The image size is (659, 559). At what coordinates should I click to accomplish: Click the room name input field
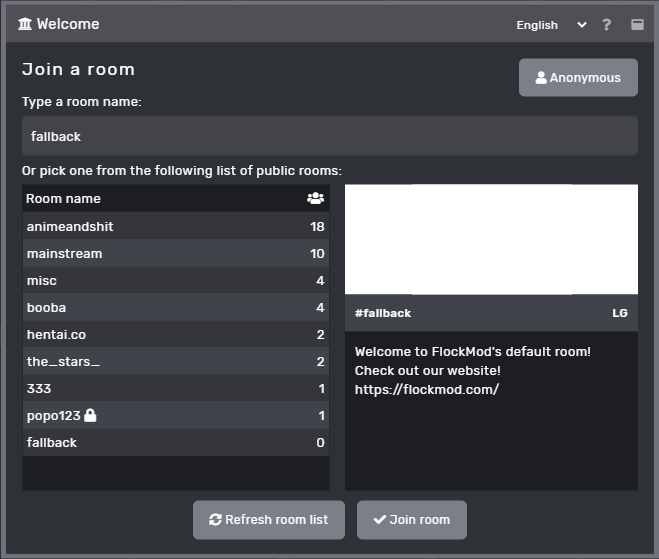click(x=330, y=136)
